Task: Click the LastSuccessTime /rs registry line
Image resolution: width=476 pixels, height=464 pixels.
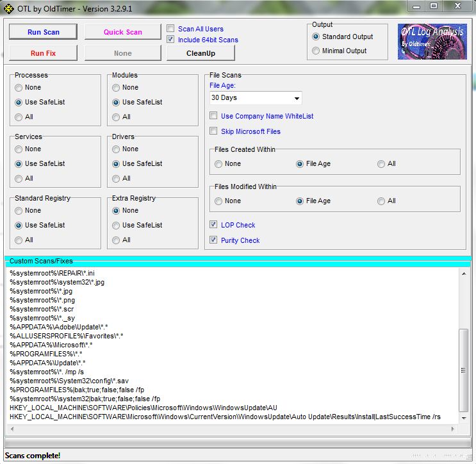Action: 225,417
